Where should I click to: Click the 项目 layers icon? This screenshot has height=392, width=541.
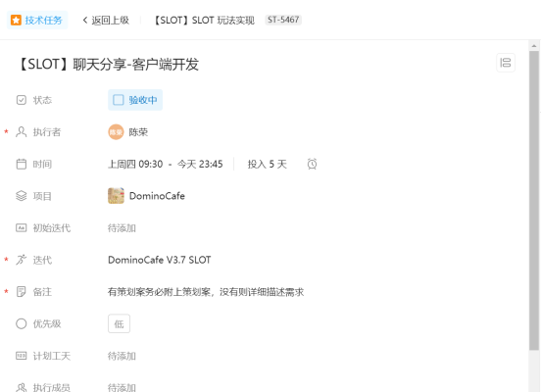[x=22, y=196]
